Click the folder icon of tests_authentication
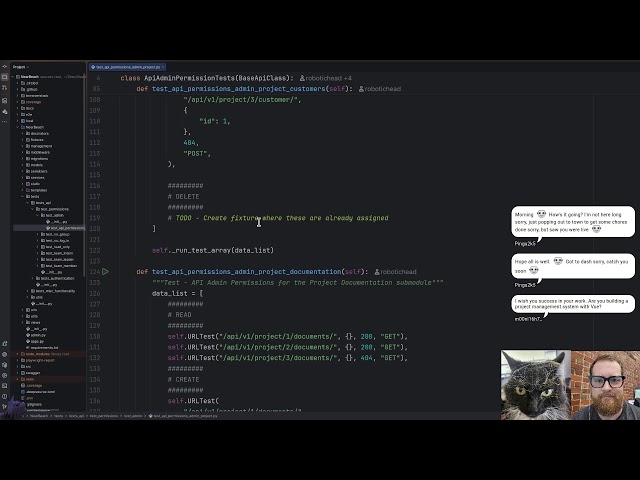The width and height of the screenshot is (640, 480). [x=38, y=278]
